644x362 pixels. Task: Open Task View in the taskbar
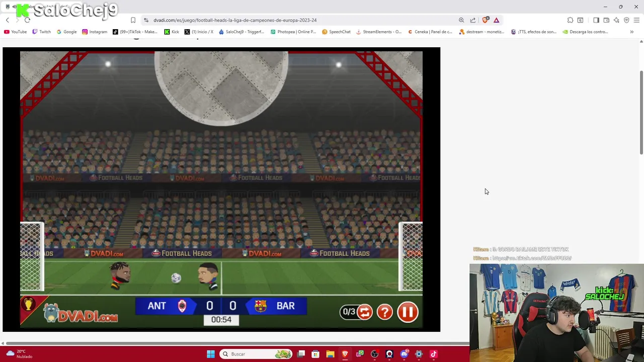(x=301, y=354)
